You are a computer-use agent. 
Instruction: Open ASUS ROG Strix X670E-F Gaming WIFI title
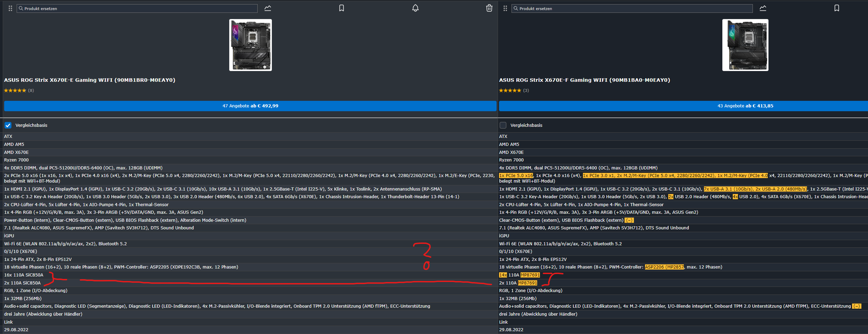tap(585, 80)
